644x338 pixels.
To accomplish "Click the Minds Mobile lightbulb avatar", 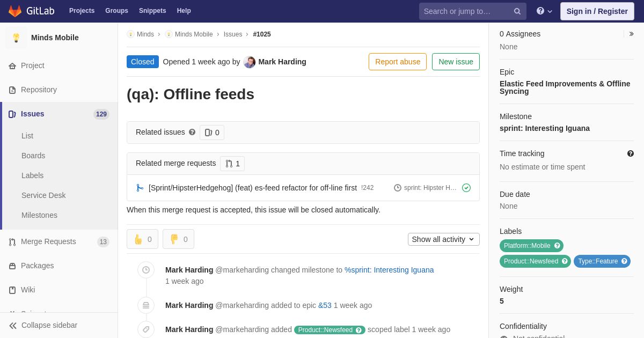I will (x=16, y=38).
